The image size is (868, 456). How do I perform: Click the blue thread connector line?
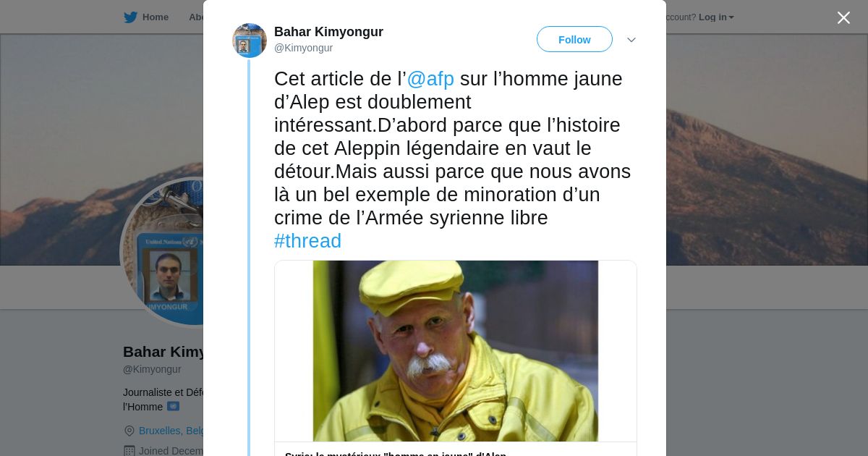(250, 258)
